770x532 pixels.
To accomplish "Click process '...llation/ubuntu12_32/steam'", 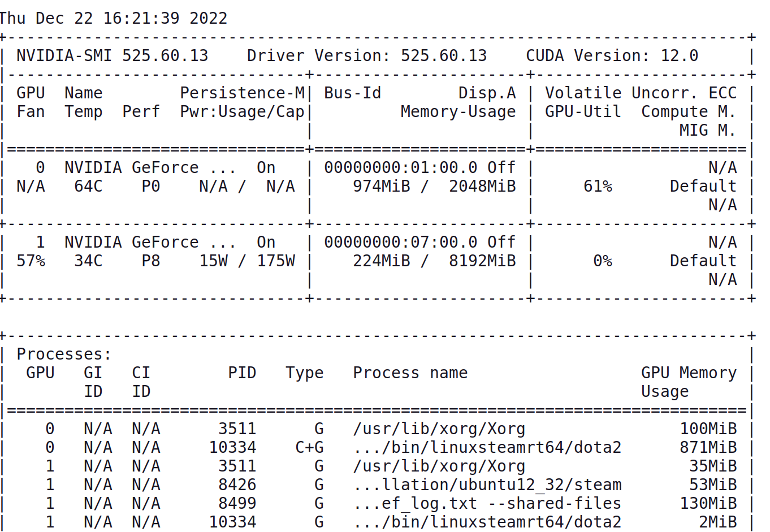I will (x=487, y=485).
